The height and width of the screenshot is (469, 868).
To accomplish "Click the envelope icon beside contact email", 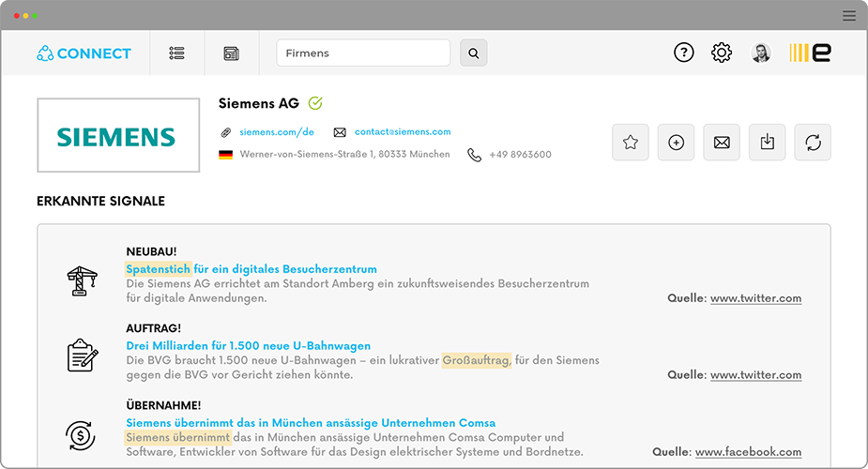I will pos(340,132).
